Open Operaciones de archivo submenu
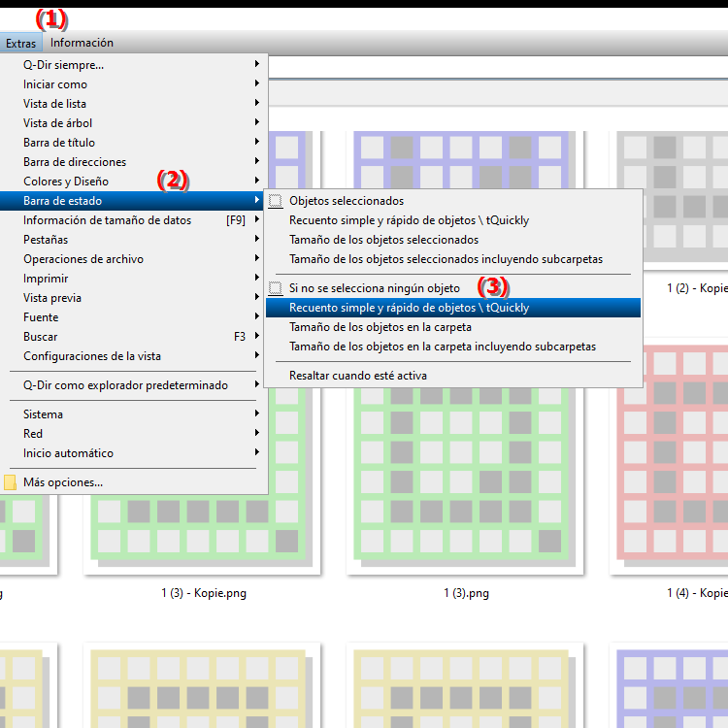 point(134,259)
